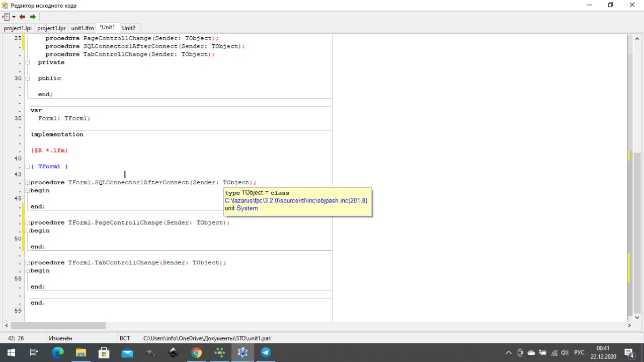
Task: Open the jump history list icon
Action: click(x=6, y=17)
